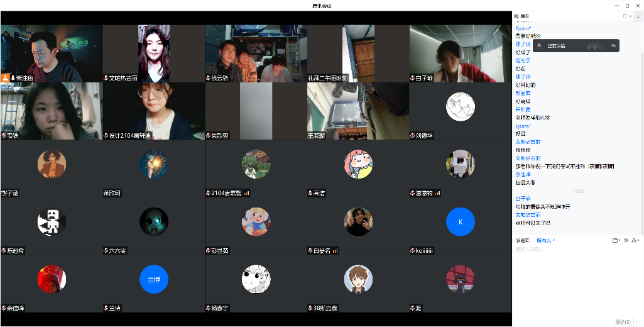Click the microphone icon on the speaking indicator
Viewport: 644px width, 327px height.
click(x=539, y=46)
